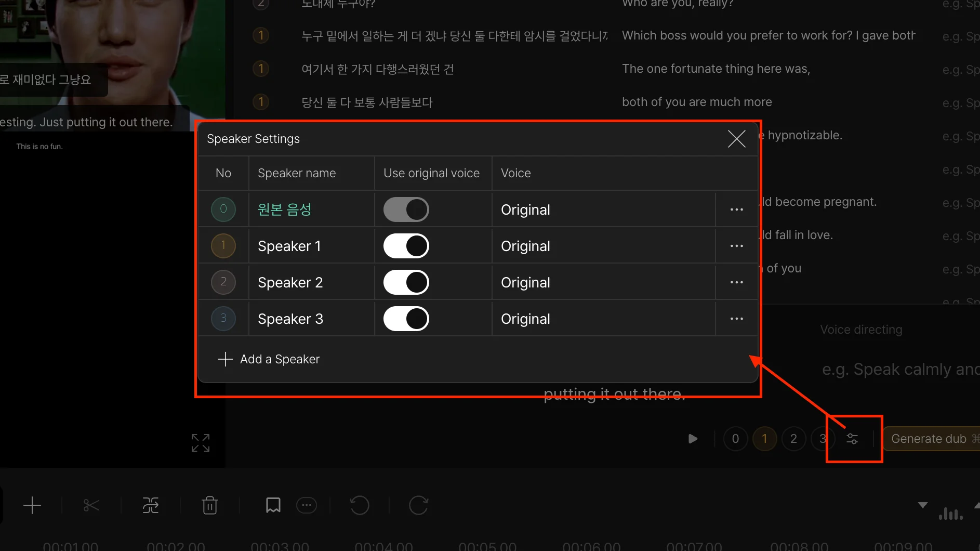Select line '당신 둘 다 보통 사람들보다'
This screenshot has width=980, height=551.
[x=367, y=102]
